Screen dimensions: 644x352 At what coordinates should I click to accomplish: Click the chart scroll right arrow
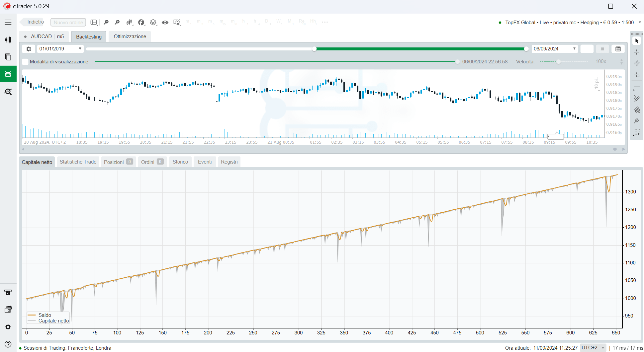click(x=623, y=149)
